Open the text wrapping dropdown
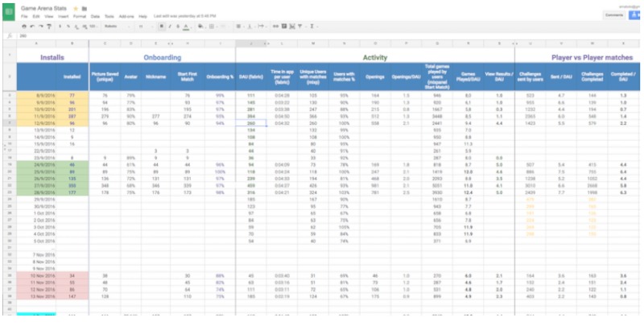 (x=262, y=27)
